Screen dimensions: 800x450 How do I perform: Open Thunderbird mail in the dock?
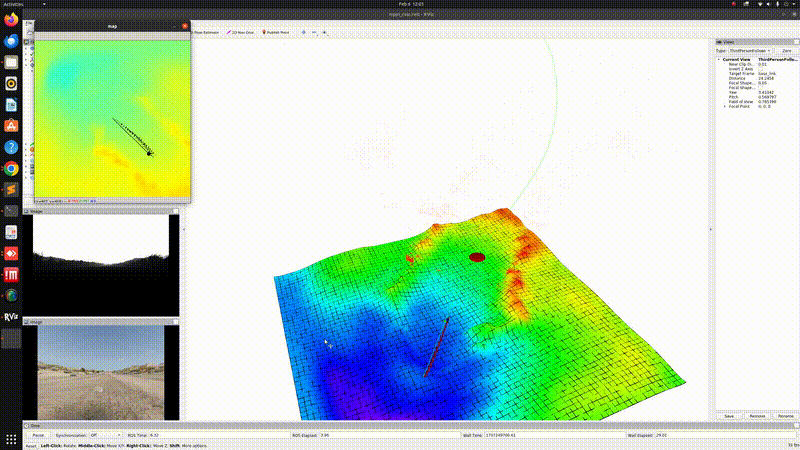click(x=11, y=41)
